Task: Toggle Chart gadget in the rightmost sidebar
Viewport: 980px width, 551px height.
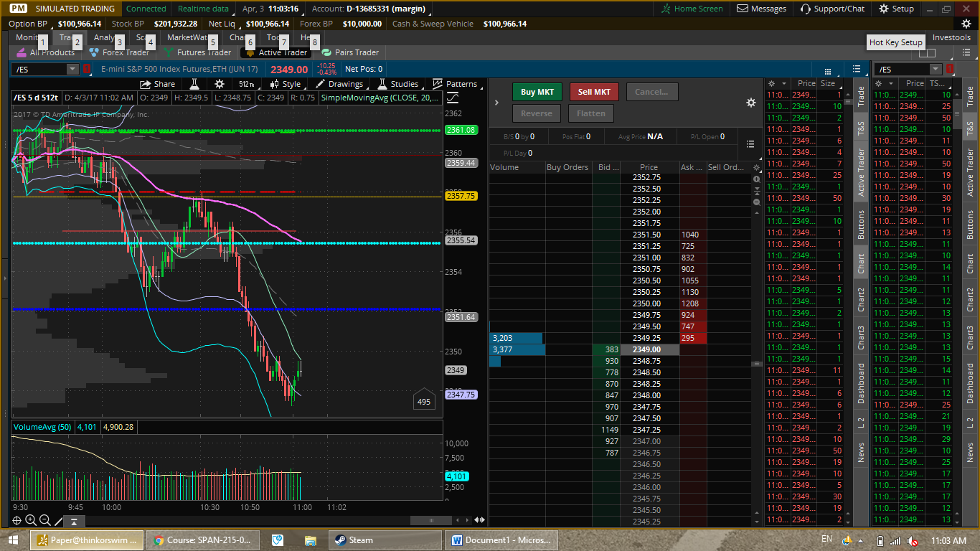Action: pos(970,263)
